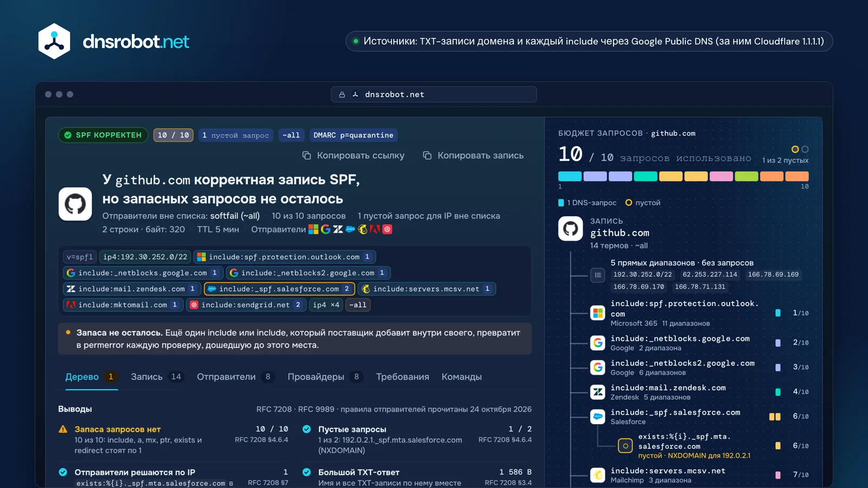Click GitHub icon in ЗАПИСЬ tree root
This screenshot has height=488, width=868.
(570, 228)
